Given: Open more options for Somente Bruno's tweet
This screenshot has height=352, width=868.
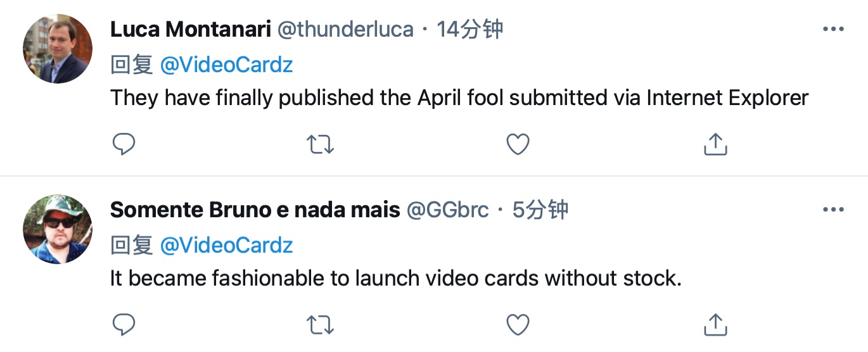Looking at the screenshot, I should pyautogui.click(x=833, y=210).
